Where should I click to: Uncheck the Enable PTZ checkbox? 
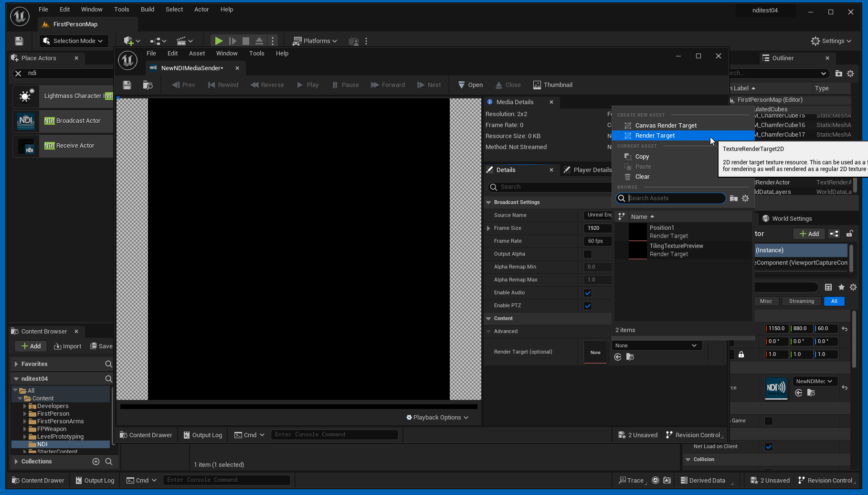point(588,306)
